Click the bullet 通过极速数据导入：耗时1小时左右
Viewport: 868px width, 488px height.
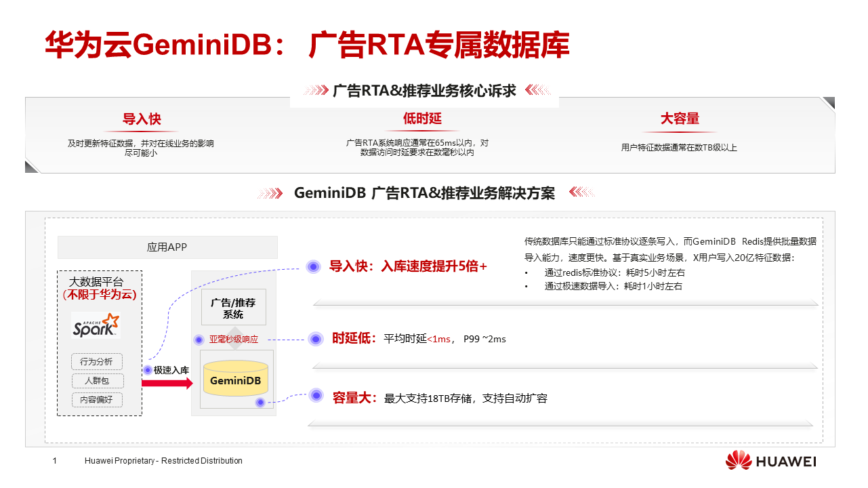click(613, 287)
